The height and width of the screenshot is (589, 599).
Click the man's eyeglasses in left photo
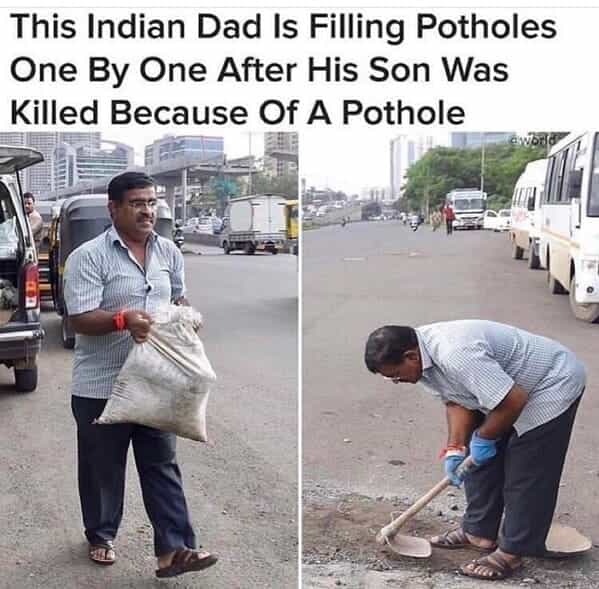(142, 205)
